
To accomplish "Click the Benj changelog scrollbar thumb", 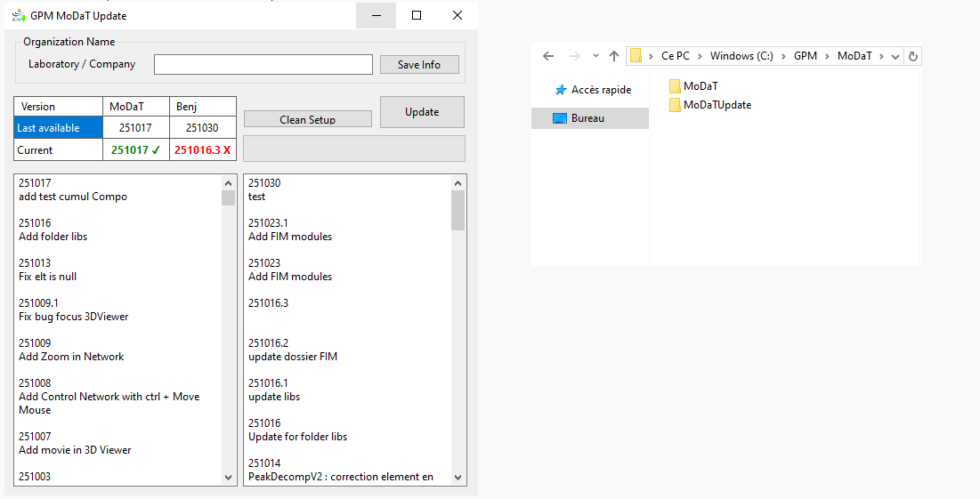I will point(458,211).
